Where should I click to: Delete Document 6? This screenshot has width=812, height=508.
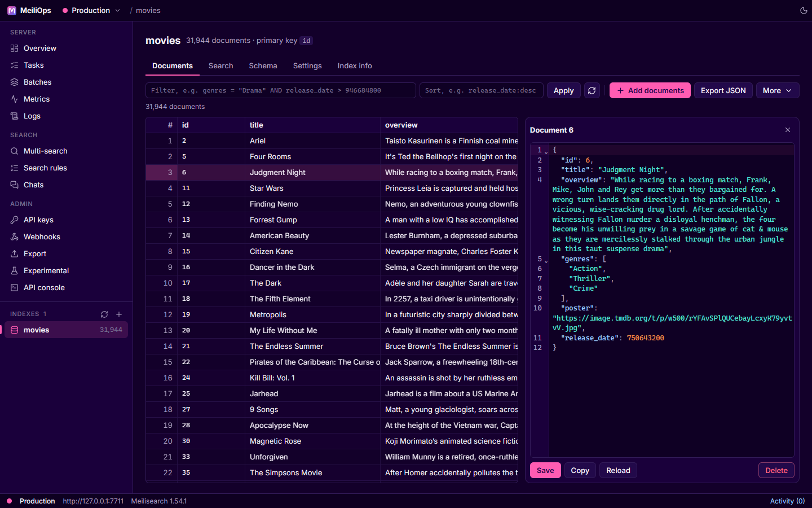click(x=776, y=470)
